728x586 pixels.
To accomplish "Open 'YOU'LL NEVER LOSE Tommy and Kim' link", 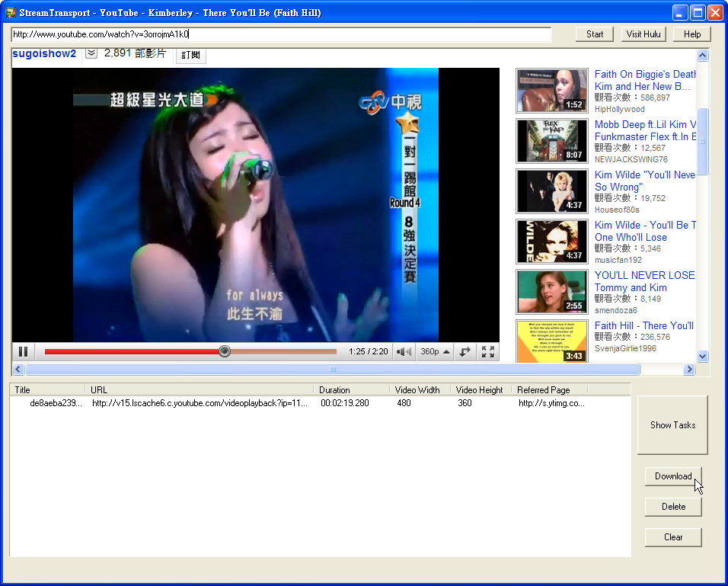I will [645, 281].
